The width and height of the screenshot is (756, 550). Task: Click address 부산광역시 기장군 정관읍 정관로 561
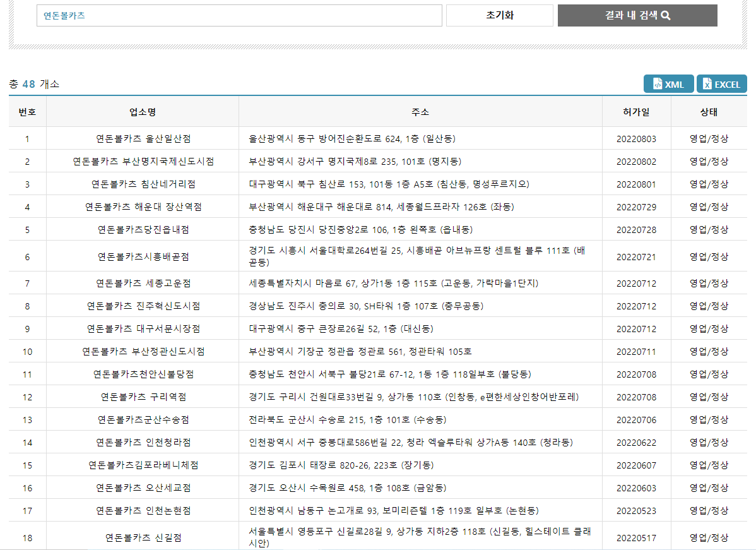[360, 351]
